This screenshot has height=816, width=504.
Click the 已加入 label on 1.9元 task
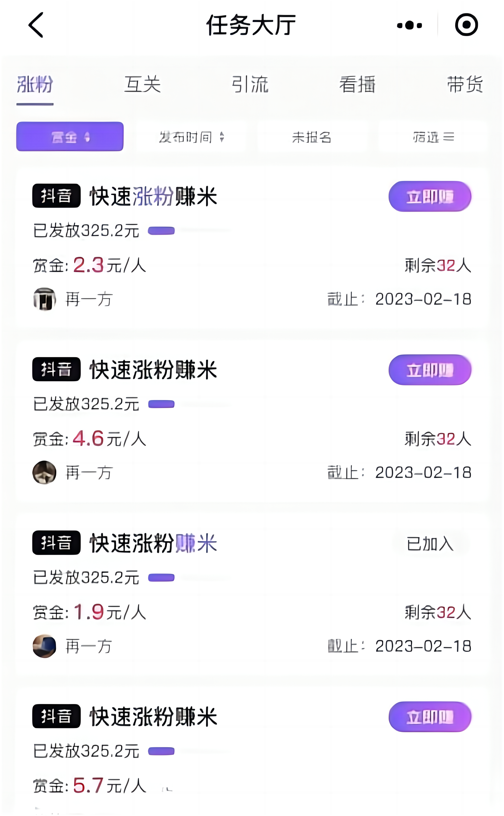(430, 544)
